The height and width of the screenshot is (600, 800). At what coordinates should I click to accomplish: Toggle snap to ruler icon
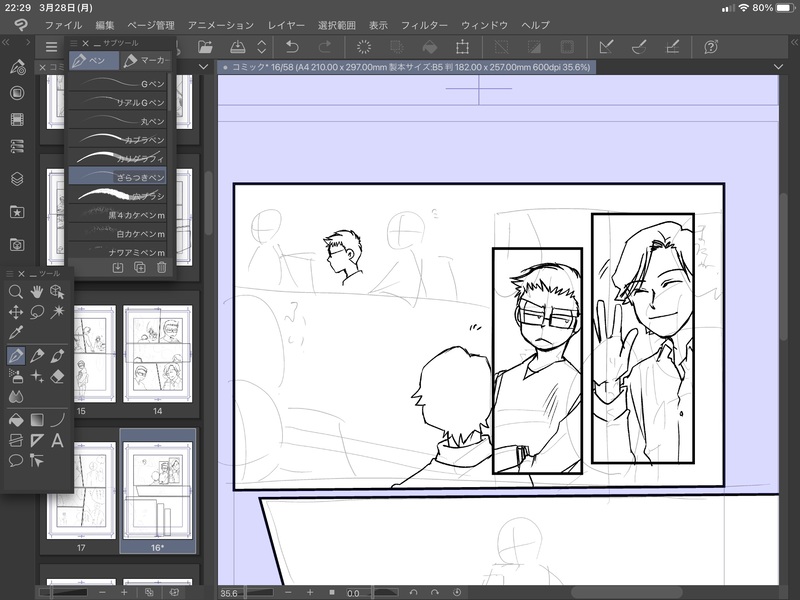click(606, 47)
